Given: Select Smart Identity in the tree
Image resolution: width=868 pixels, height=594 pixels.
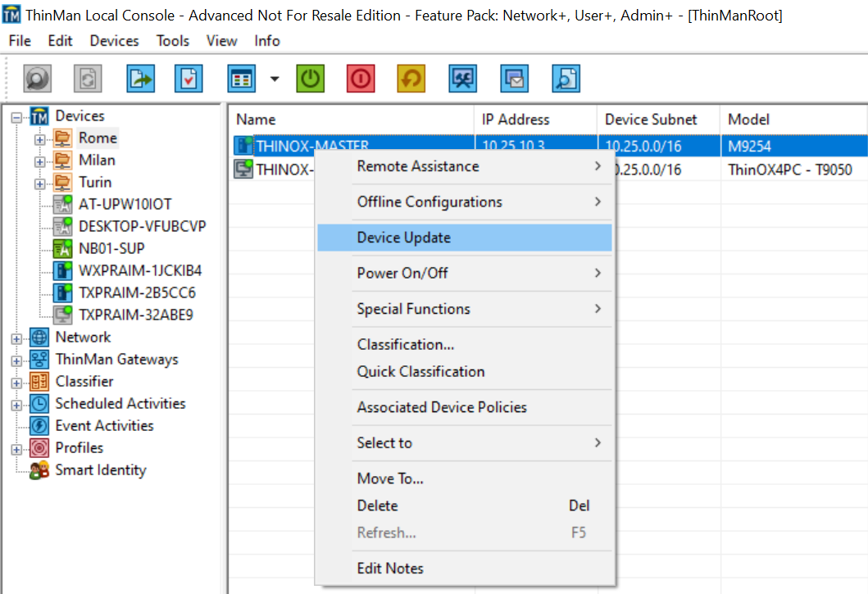Looking at the screenshot, I should pos(100,470).
